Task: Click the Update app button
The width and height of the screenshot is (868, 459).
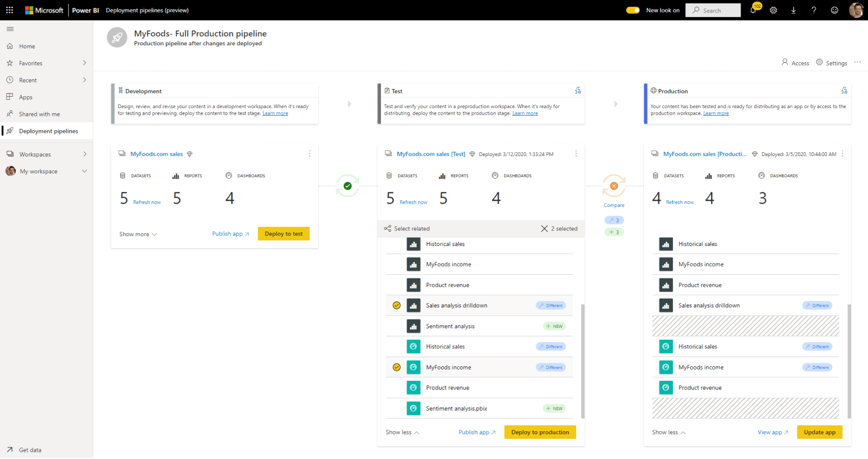Action: click(x=819, y=432)
